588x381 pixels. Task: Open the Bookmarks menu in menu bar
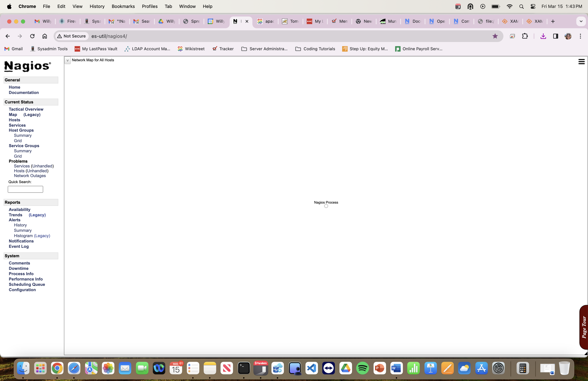point(123,6)
